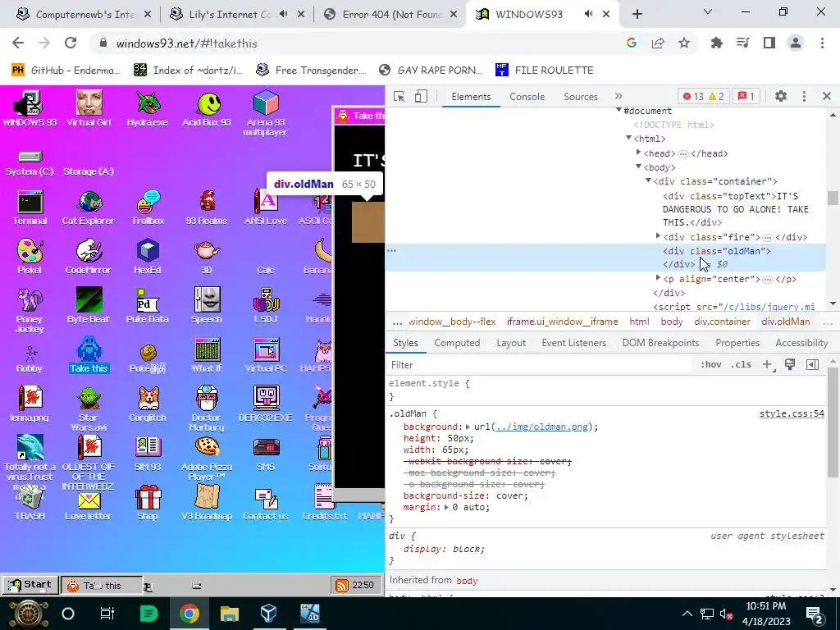Show more DevTools tabs chevron
Viewport: 840px width, 630px height.
(x=619, y=97)
